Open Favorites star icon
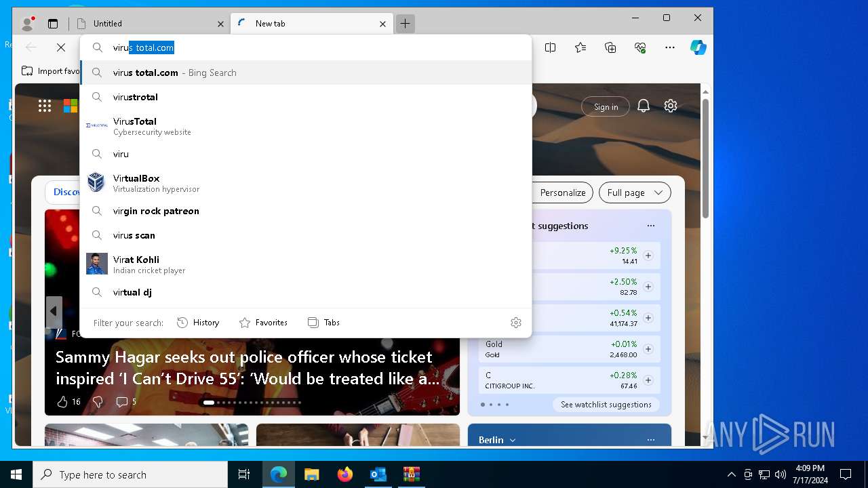This screenshot has width=868, height=488. [x=580, y=47]
